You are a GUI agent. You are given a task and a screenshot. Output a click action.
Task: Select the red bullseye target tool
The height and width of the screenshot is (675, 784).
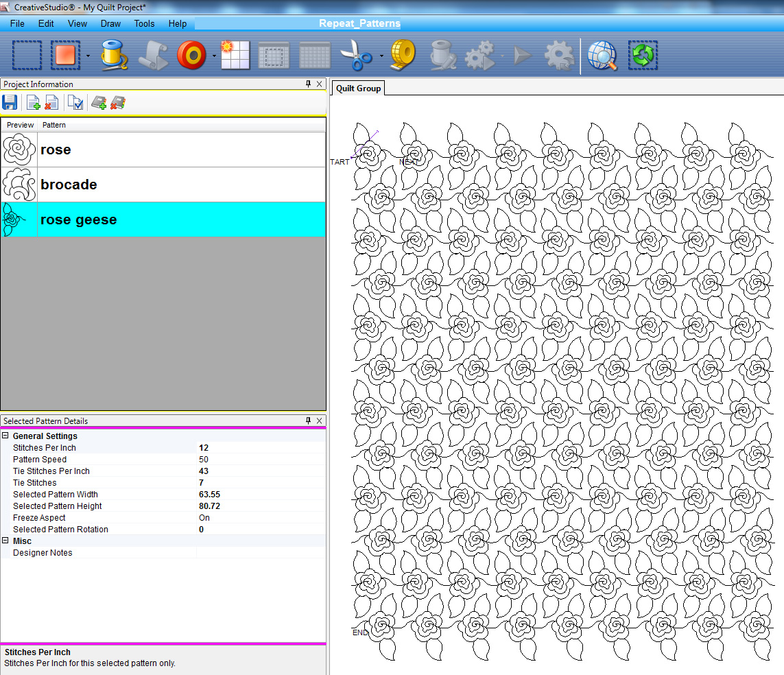coord(193,56)
